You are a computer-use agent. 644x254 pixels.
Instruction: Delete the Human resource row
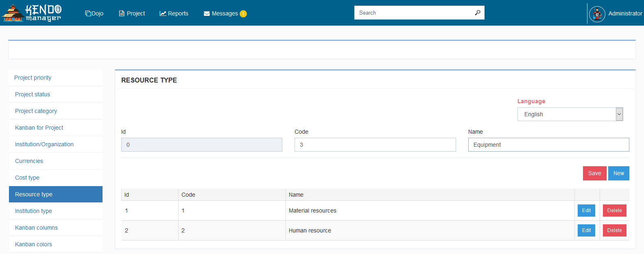[x=614, y=230]
